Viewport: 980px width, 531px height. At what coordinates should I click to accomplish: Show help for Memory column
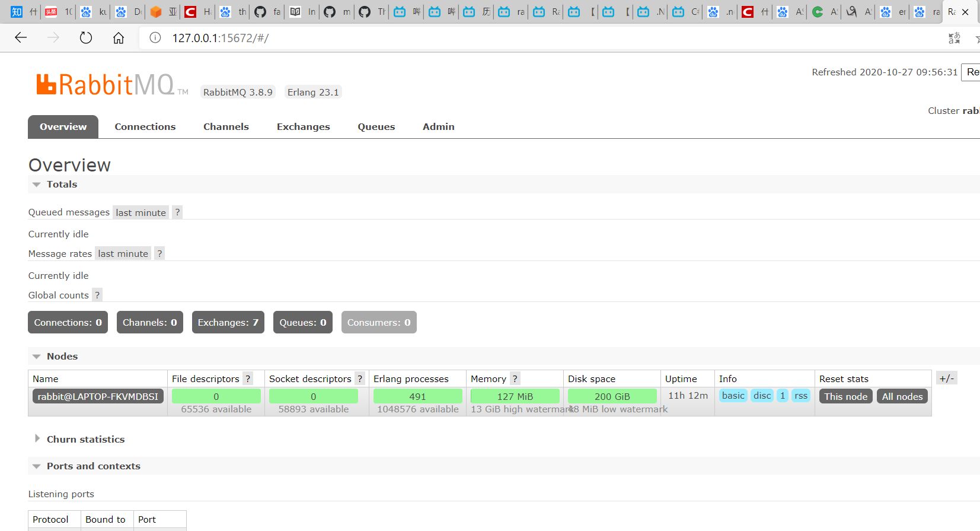coord(515,379)
